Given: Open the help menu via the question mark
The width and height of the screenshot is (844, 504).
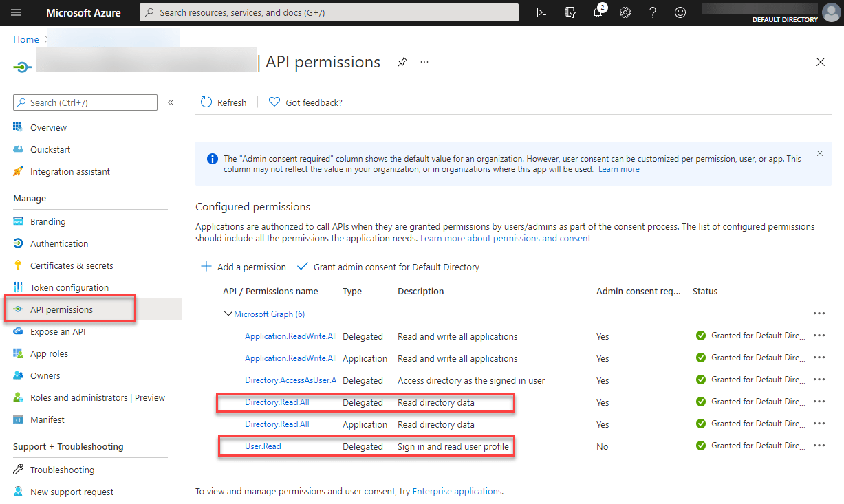Looking at the screenshot, I should (652, 12).
